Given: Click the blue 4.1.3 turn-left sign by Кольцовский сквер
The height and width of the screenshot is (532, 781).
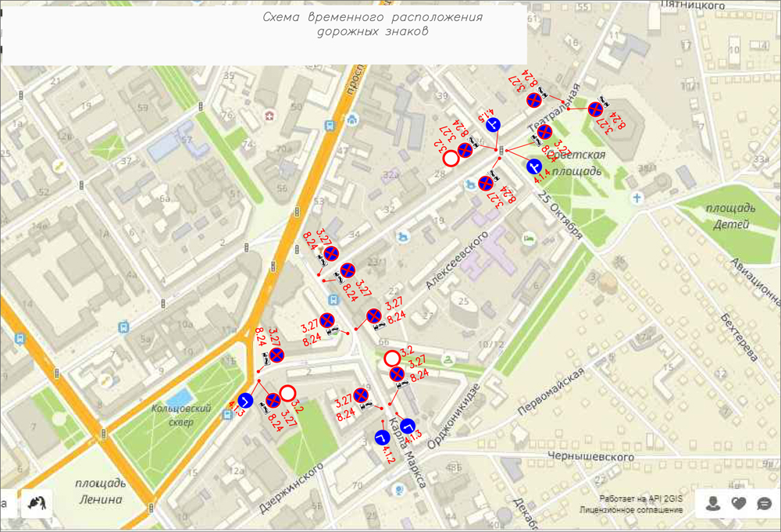Looking at the screenshot, I should pyautogui.click(x=245, y=400).
